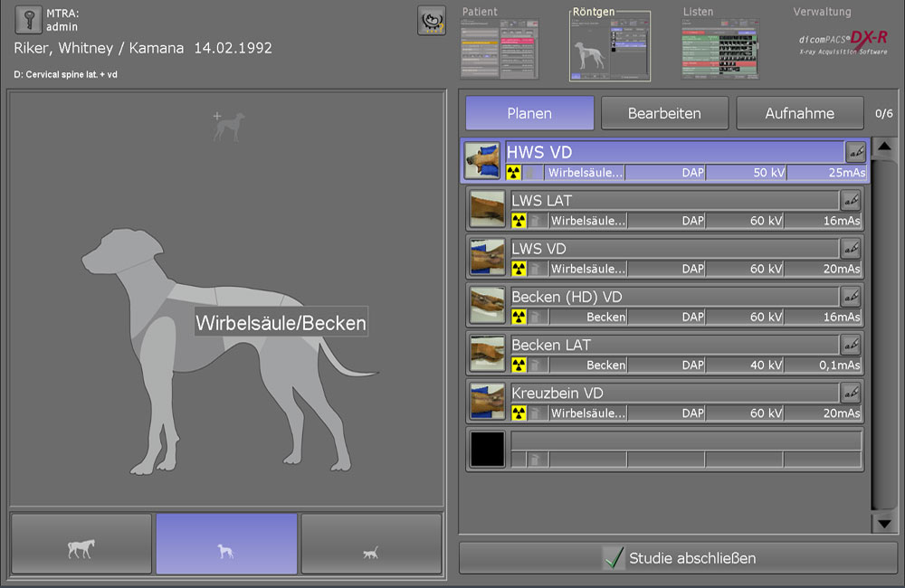
Task: Add another animal via small dog plus icon
Action: pyautogui.click(x=229, y=127)
